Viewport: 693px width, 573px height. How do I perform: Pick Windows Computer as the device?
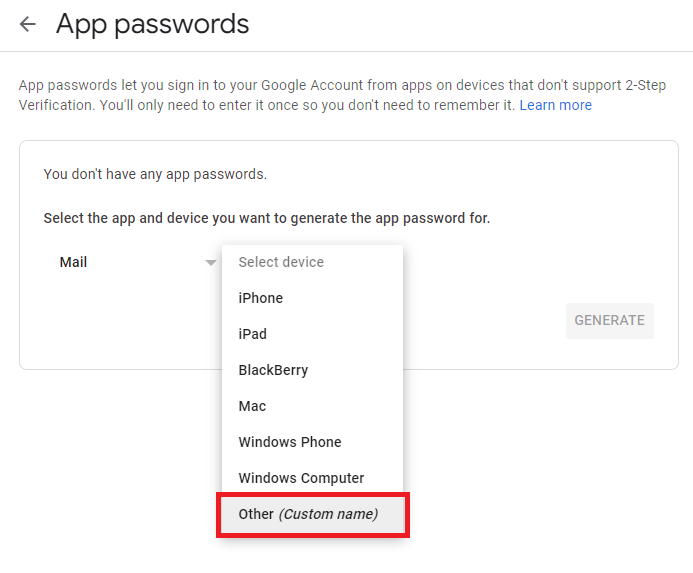(301, 478)
